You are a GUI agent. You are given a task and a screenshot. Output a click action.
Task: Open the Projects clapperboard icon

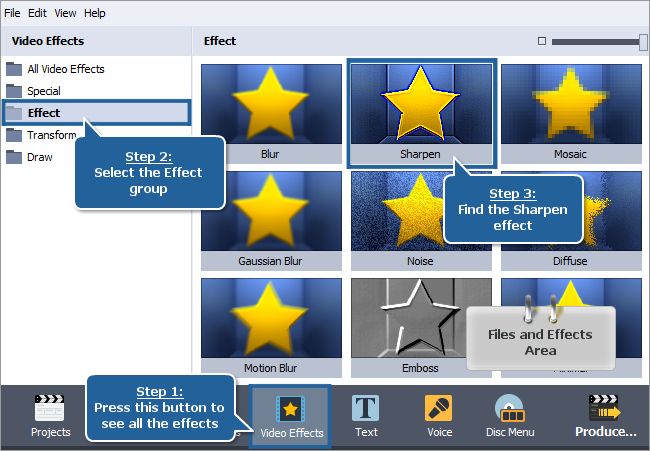coord(49,408)
